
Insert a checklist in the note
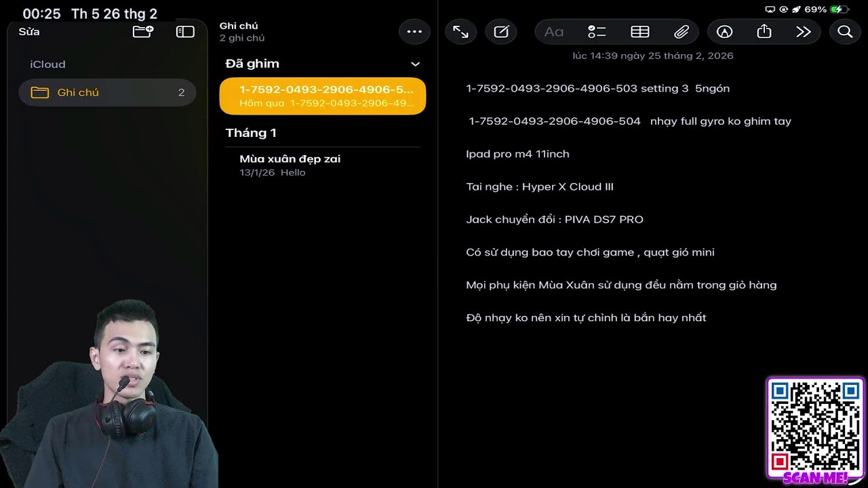pyautogui.click(x=597, y=32)
